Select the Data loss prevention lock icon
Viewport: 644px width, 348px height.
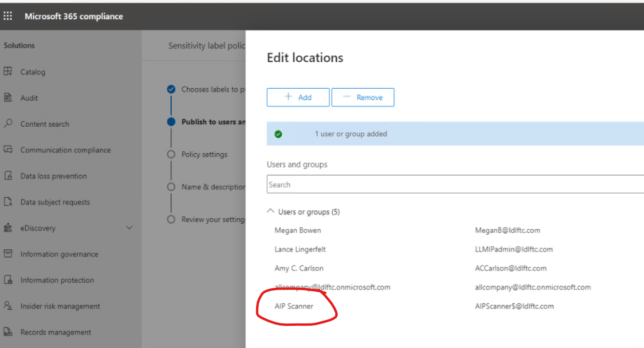[x=8, y=176]
